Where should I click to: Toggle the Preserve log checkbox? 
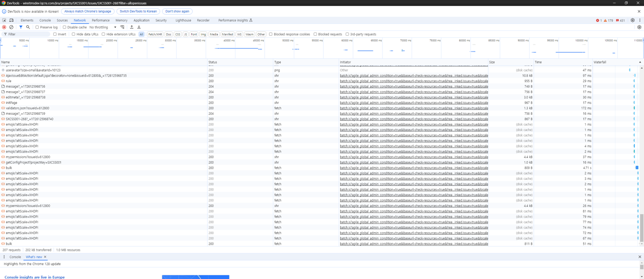click(x=37, y=27)
